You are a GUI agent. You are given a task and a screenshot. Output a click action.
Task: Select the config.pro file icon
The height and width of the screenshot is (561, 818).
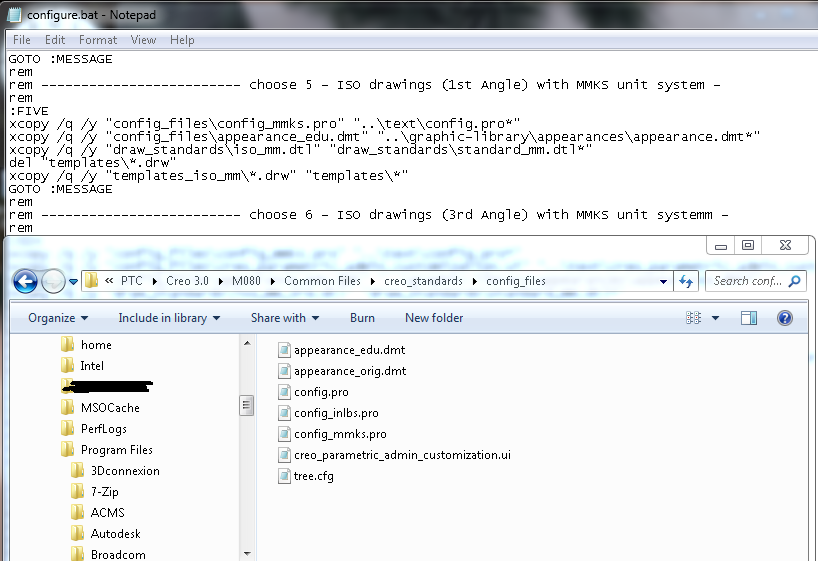[x=284, y=392]
